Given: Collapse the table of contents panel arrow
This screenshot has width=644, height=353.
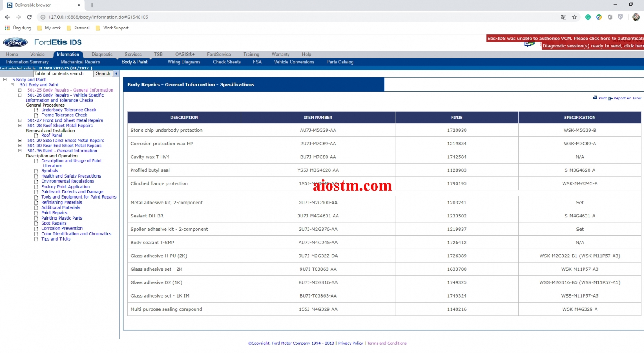Looking at the screenshot, I should coord(116,73).
